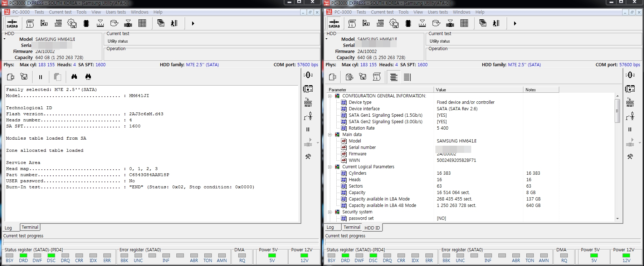Toggle the pause button on right window sidebar
The width and height of the screenshot is (644, 266).
630,130
